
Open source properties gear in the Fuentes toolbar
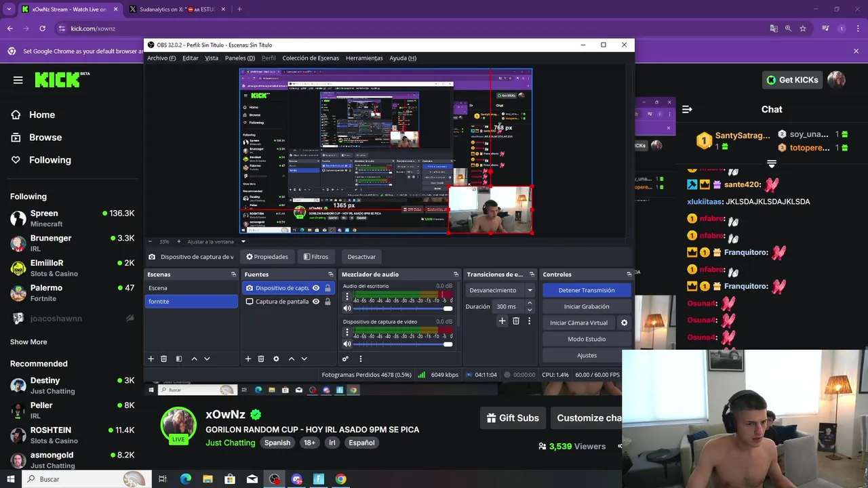[x=276, y=359]
